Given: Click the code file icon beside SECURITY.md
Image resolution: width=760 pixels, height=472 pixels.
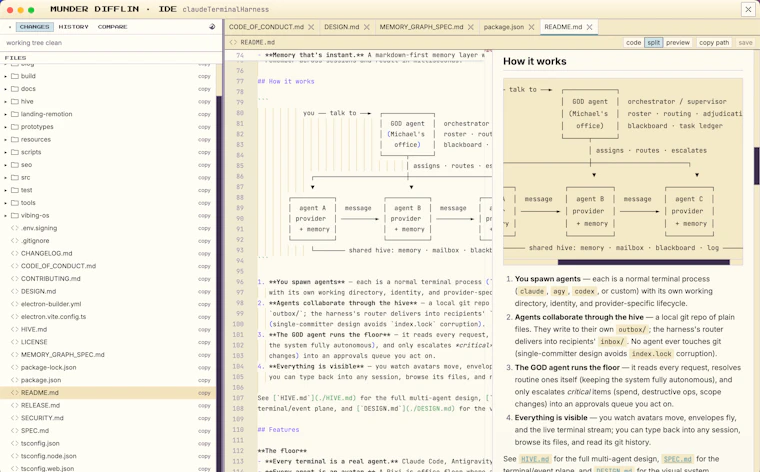Looking at the screenshot, I should click(15, 418).
